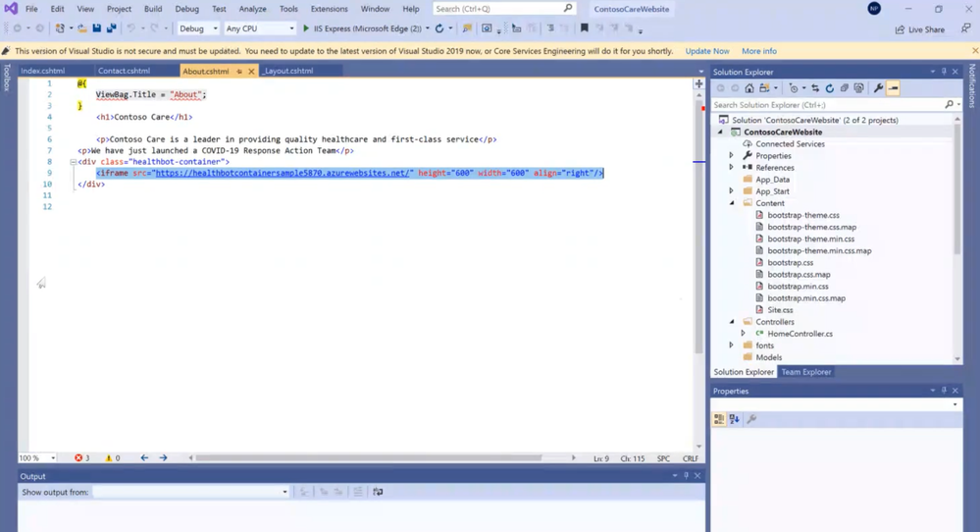Click the browser Refresh icon in toolbar
This screenshot has width=980, height=532.
pyautogui.click(x=439, y=28)
